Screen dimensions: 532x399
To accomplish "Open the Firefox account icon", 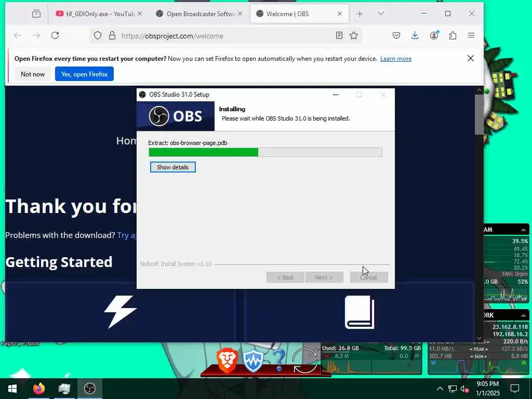I will (x=434, y=35).
